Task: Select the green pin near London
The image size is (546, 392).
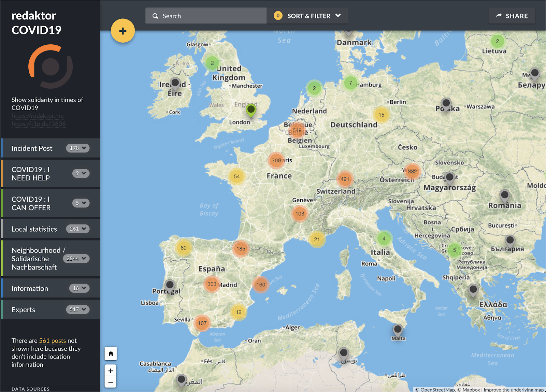Action: coord(251,111)
